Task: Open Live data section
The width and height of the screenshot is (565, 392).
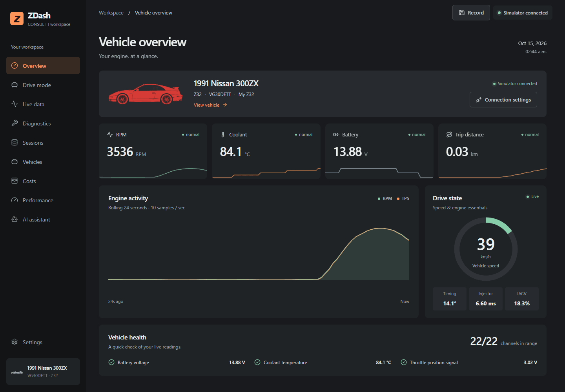Action: [43, 104]
